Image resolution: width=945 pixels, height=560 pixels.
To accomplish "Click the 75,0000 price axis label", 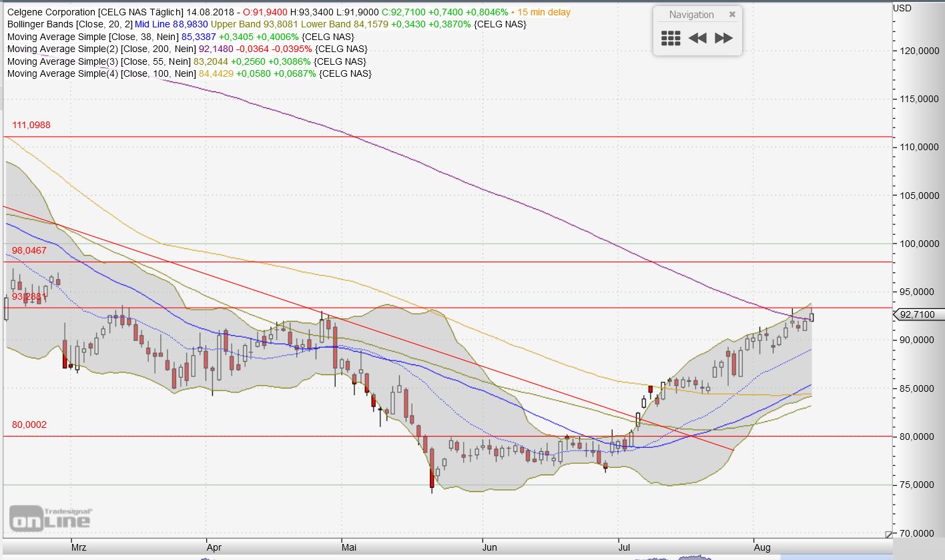I will 918,485.
